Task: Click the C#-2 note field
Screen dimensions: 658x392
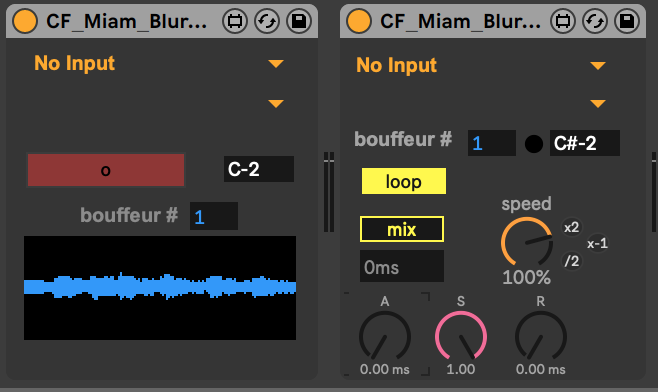Action: [x=585, y=143]
